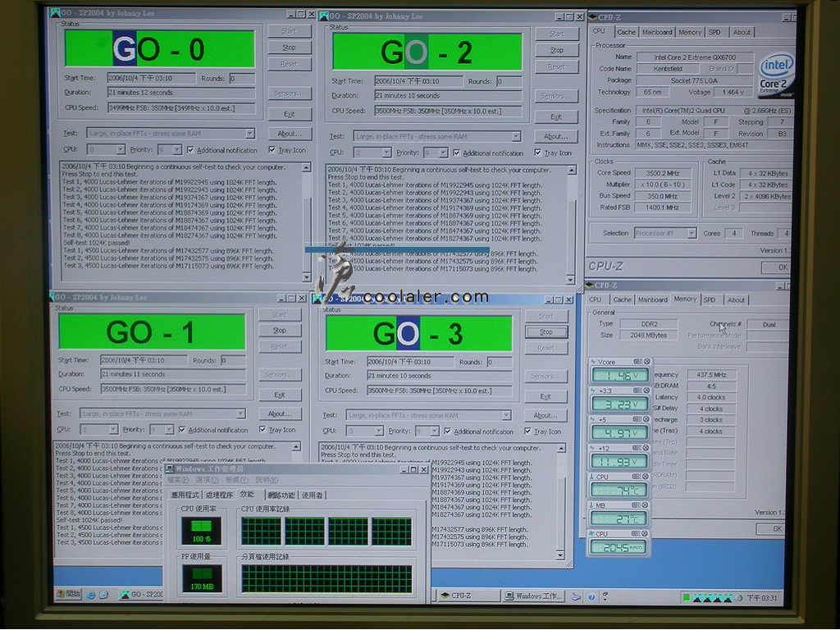The image size is (840, 630).
Task: Open settings icon on Vcore sensor widget
Action: [637, 362]
